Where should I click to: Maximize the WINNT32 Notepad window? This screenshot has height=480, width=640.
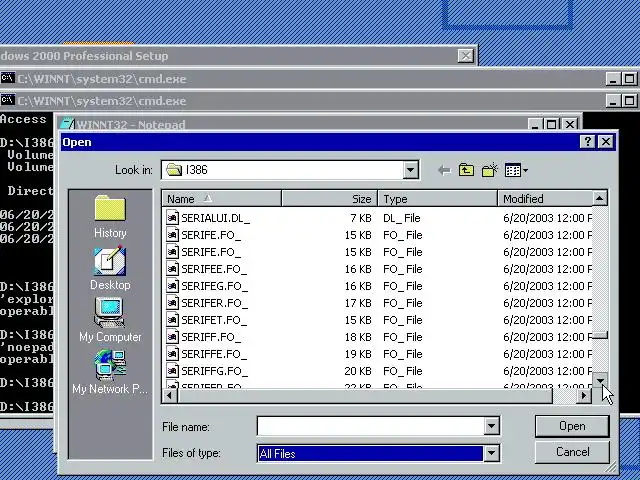(551, 124)
